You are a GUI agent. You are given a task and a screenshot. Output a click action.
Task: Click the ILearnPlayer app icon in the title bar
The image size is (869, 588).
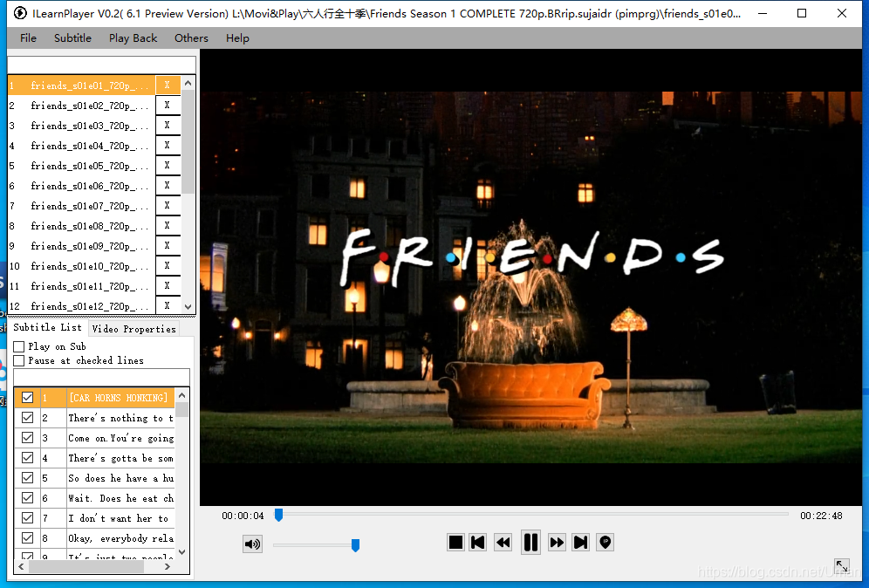20,13
